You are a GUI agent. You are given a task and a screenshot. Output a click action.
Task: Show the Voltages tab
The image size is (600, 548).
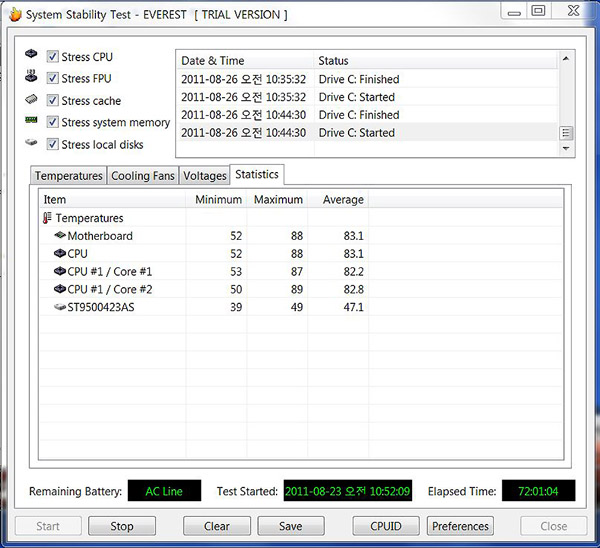[x=204, y=176]
